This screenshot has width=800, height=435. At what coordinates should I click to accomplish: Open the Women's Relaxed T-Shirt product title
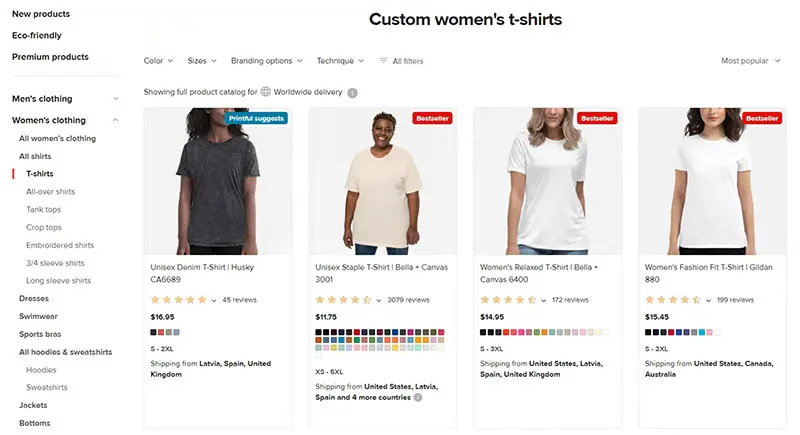[539, 273]
